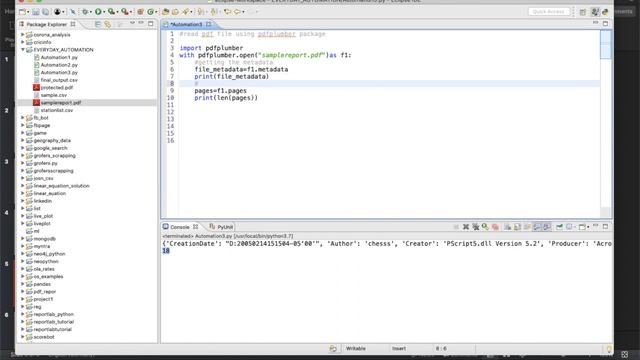The height and width of the screenshot is (360, 640).
Task: Open the Open Console dropdown arrow
Action: [588, 227]
